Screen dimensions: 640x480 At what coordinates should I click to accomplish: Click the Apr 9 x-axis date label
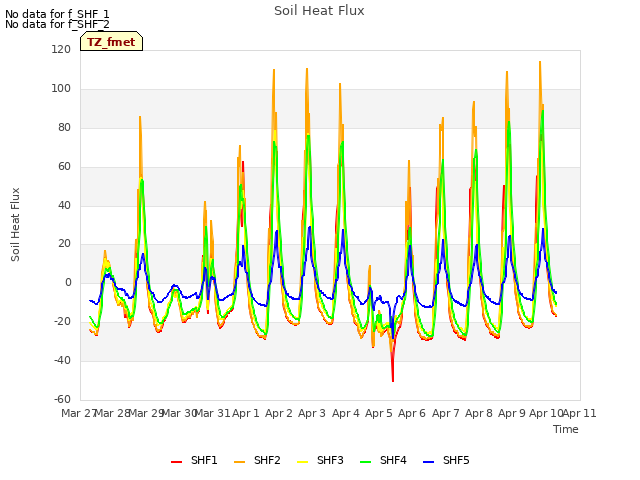[512, 413]
